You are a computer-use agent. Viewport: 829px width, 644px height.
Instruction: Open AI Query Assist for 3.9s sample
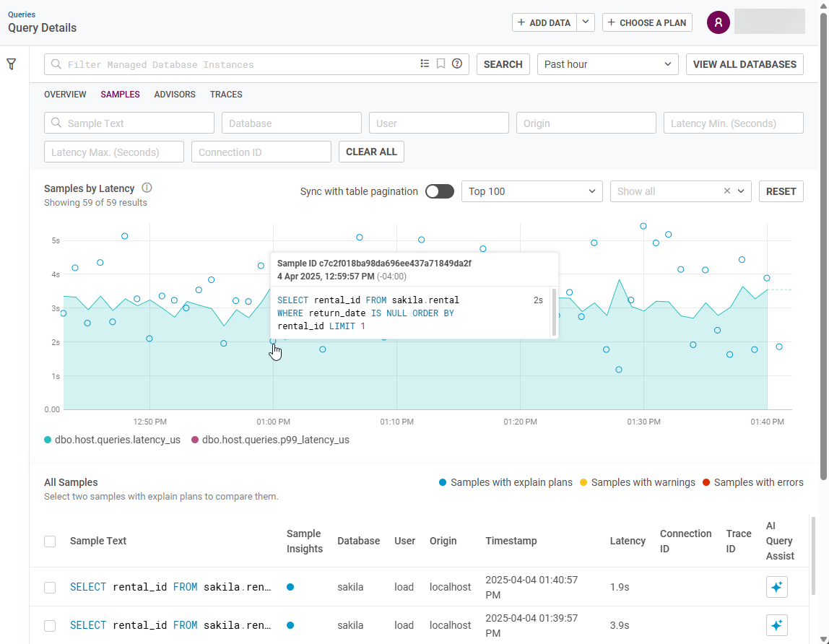[x=776, y=625]
